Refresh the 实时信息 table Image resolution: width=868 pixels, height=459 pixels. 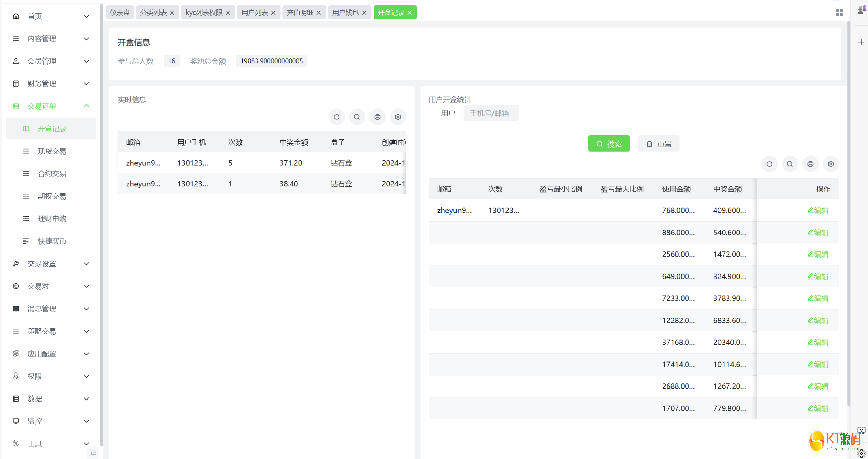(x=336, y=117)
